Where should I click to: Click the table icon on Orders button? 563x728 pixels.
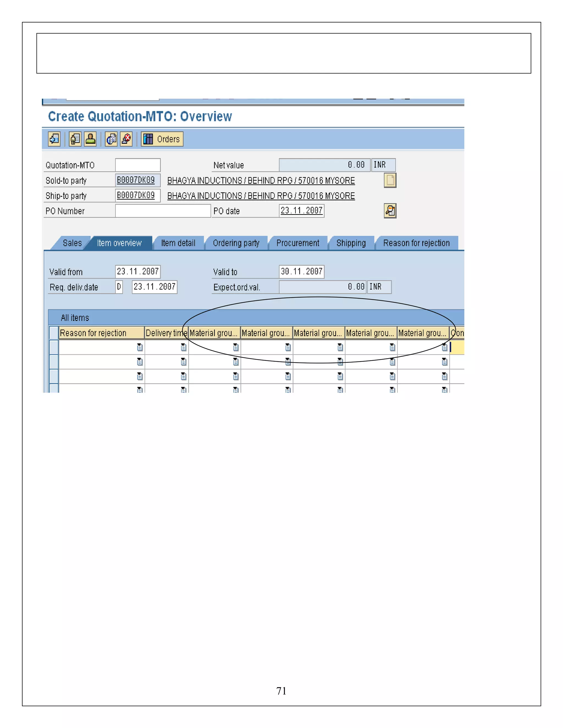[x=148, y=139]
